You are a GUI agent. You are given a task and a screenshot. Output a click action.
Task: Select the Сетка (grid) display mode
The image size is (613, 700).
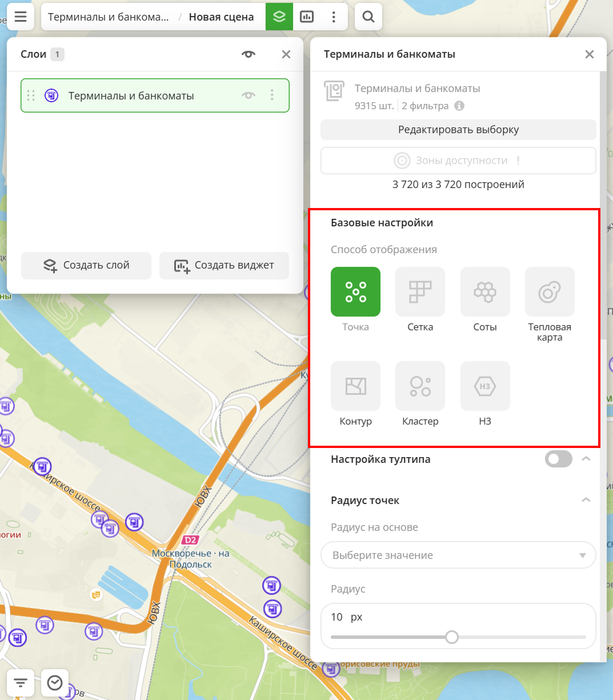(x=420, y=292)
